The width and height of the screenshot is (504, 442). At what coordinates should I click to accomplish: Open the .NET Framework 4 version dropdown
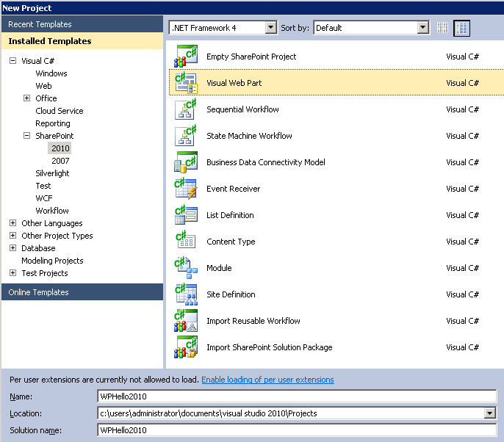(x=271, y=28)
